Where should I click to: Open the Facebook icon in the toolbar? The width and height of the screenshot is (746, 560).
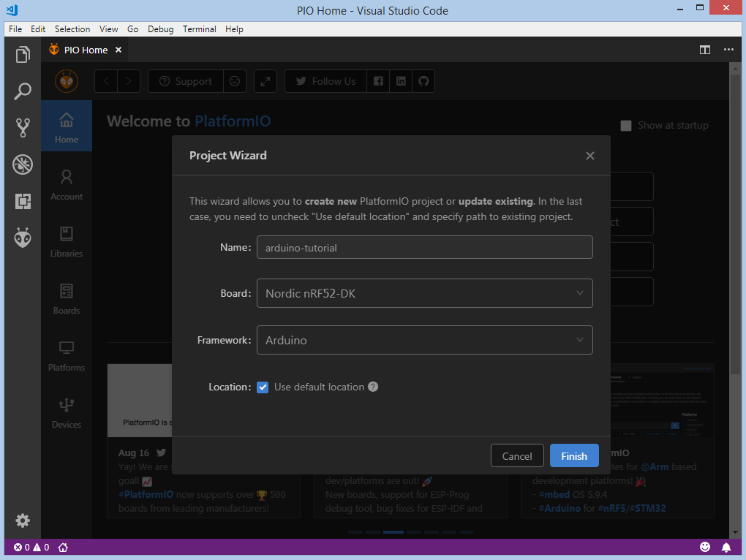(x=378, y=81)
